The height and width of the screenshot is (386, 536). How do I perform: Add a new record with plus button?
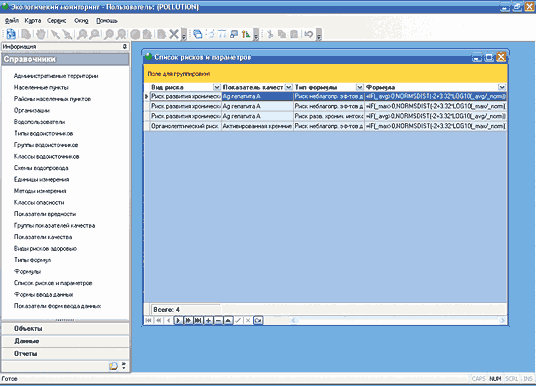(x=208, y=320)
